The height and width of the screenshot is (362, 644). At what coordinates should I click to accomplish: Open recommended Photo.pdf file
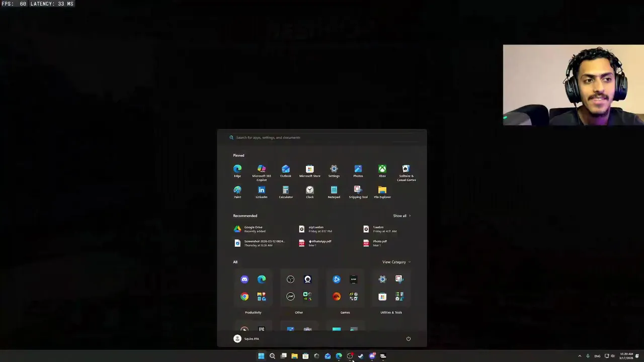(376, 243)
